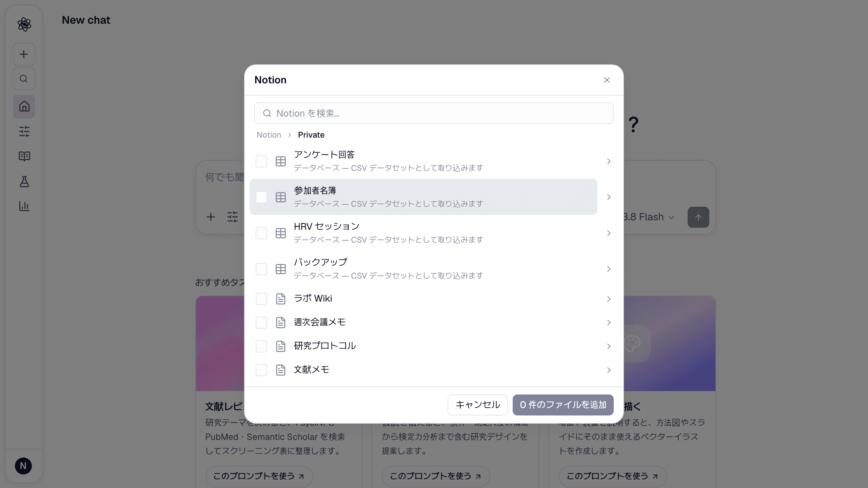Screen dimensions: 868x488
Task: Click the document icon beside ラボ Wiki
Action: click(x=281, y=299)
